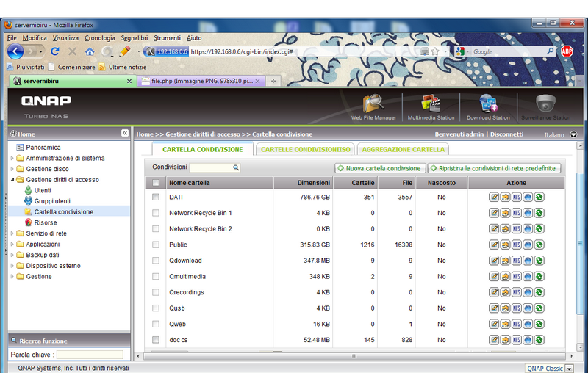588x373 pixels.
Task: Open the Segnalibri menu
Action: pyautogui.click(x=134, y=37)
